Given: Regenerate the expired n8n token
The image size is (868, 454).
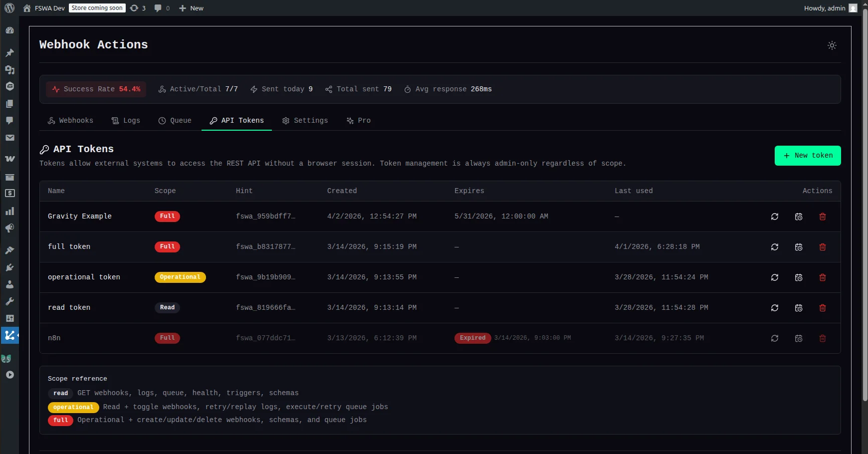Looking at the screenshot, I should 775,338.
